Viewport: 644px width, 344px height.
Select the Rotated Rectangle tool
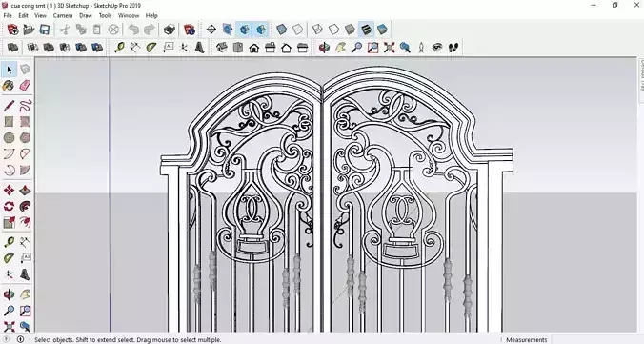click(x=25, y=122)
